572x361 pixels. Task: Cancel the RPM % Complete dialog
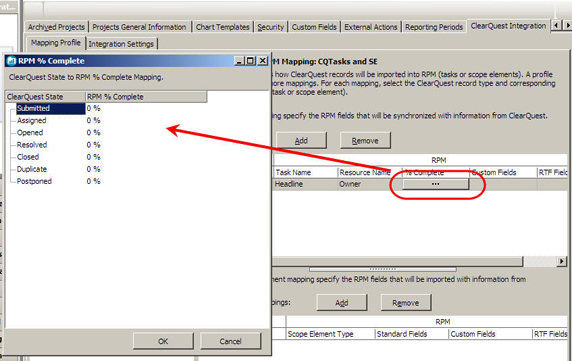pyautogui.click(x=231, y=341)
